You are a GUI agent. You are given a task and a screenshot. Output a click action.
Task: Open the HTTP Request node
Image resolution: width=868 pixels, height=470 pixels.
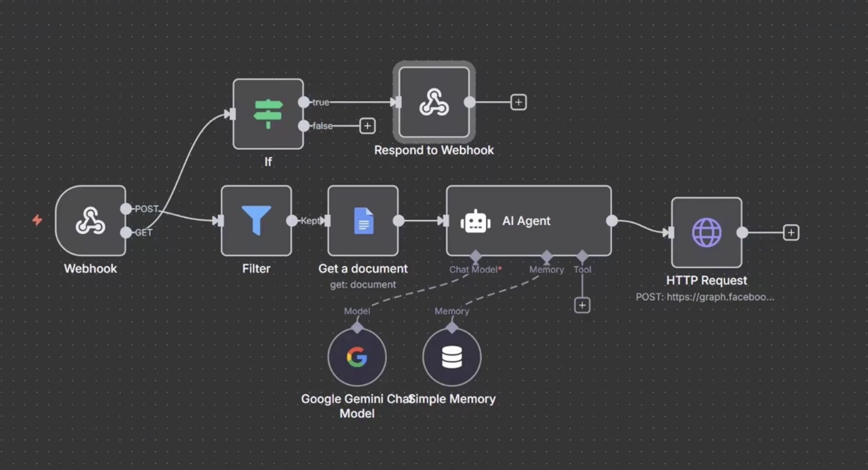pos(706,233)
